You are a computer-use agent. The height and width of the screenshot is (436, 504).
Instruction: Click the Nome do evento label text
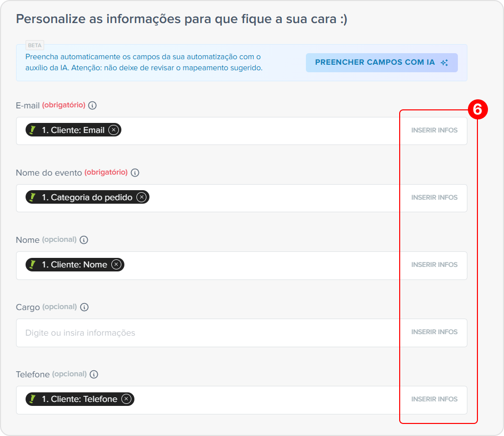pos(49,173)
